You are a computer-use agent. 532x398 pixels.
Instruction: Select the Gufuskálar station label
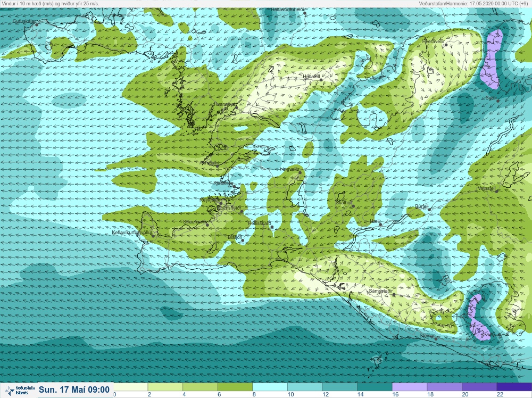coord(24,21)
